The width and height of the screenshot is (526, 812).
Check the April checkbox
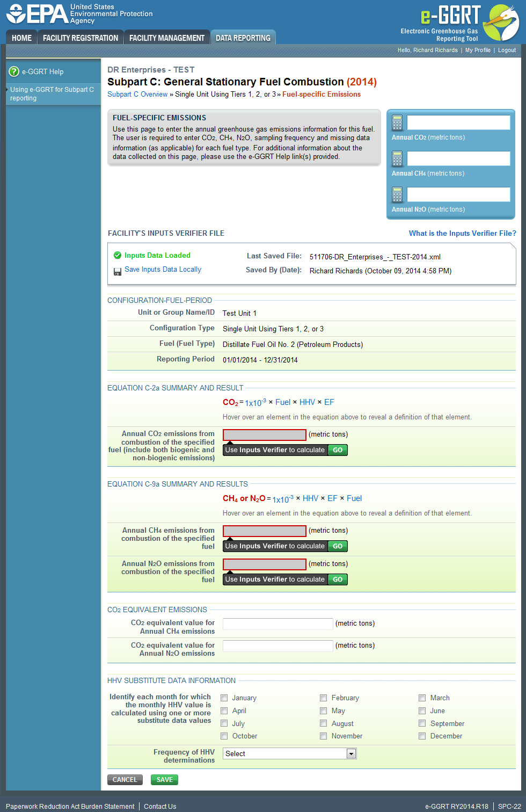pos(225,711)
